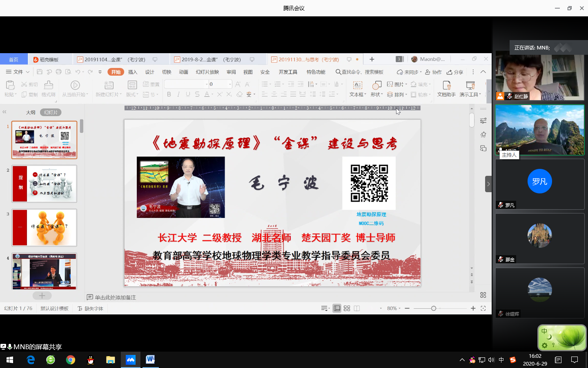
Task: Open Chrome from the Windows taskbar
Action: click(x=71, y=360)
